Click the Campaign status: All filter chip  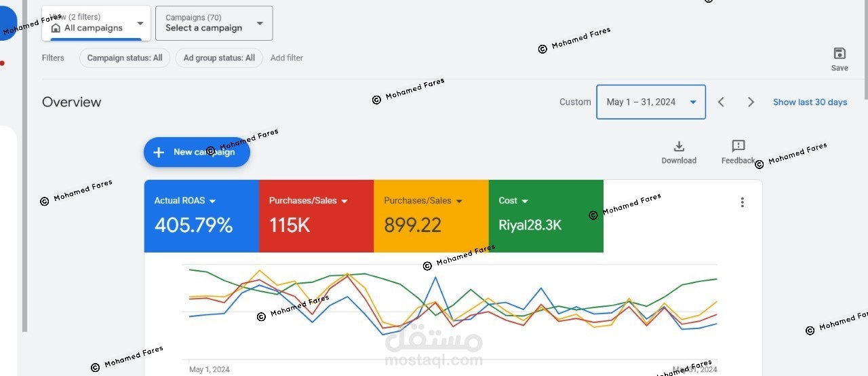click(125, 58)
